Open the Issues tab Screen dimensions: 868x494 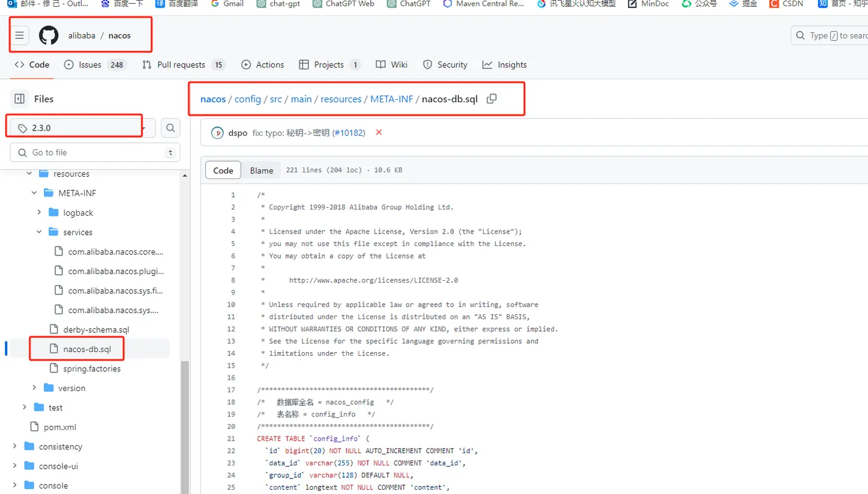pyautogui.click(x=95, y=64)
